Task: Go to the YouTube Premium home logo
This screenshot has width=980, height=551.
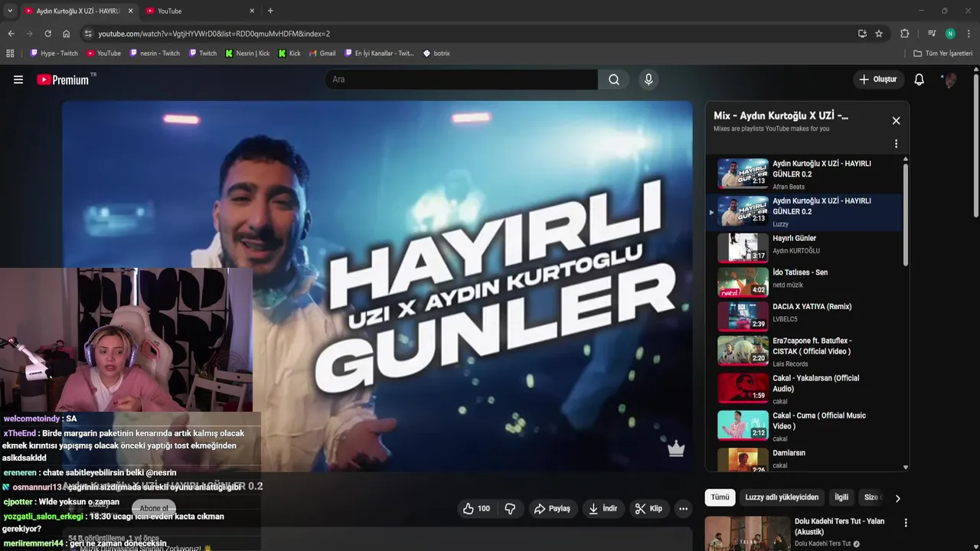Action: tap(63, 80)
